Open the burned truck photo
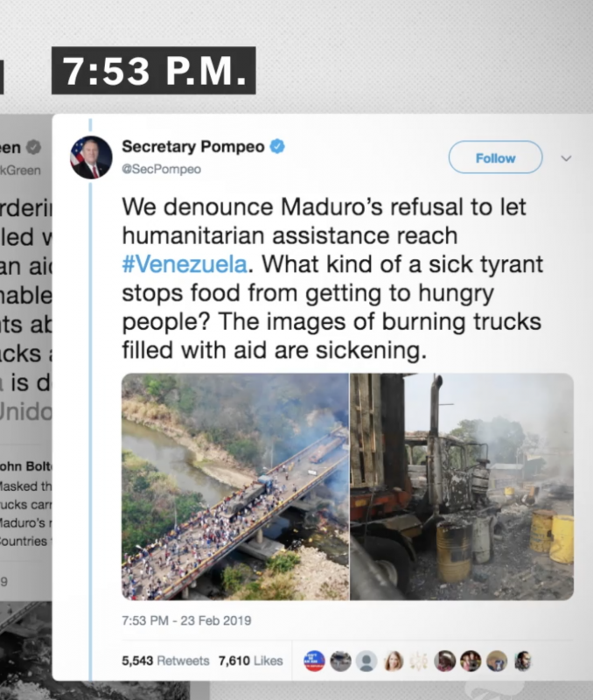Viewport: 593px width, 700px height. pyautogui.click(x=462, y=486)
